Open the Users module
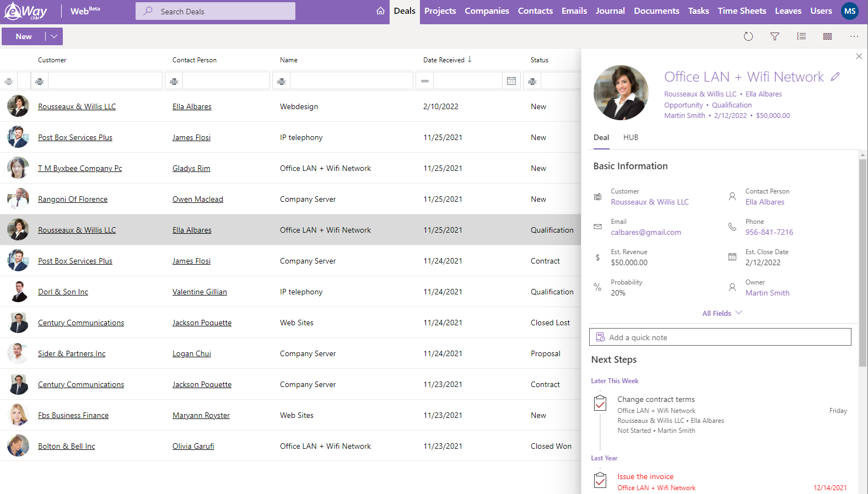Viewport: 868px width, 494px height. (x=821, y=11)
